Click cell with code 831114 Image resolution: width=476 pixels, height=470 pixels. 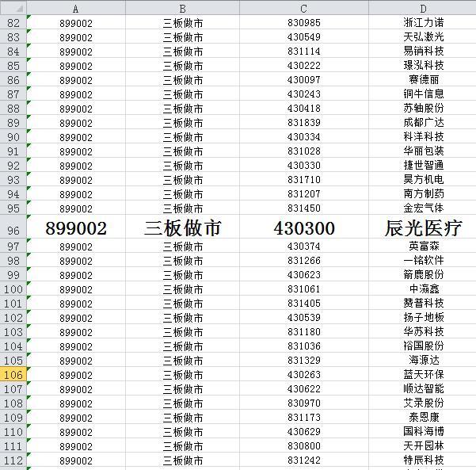point(304,51)
